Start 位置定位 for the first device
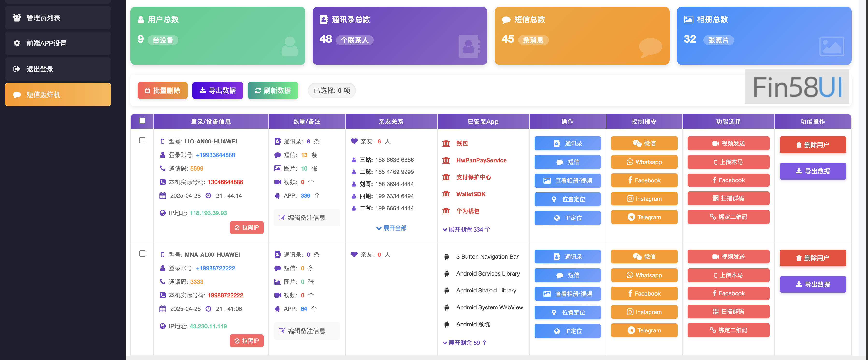The height and width of the screenshot is (360, 868). (567, 199)
